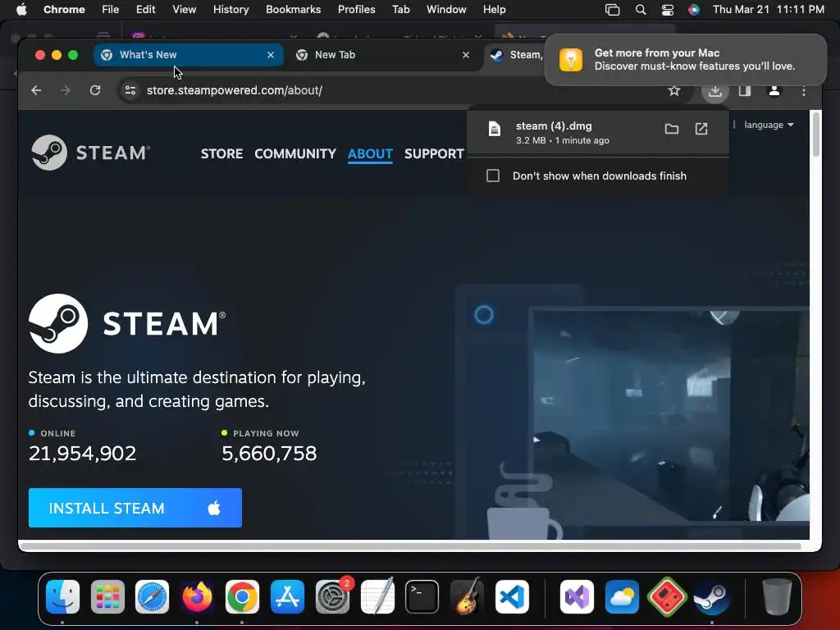Close the New Tab tab
The height and width of the screenshot is (630, 840).
tap(466, 55)
